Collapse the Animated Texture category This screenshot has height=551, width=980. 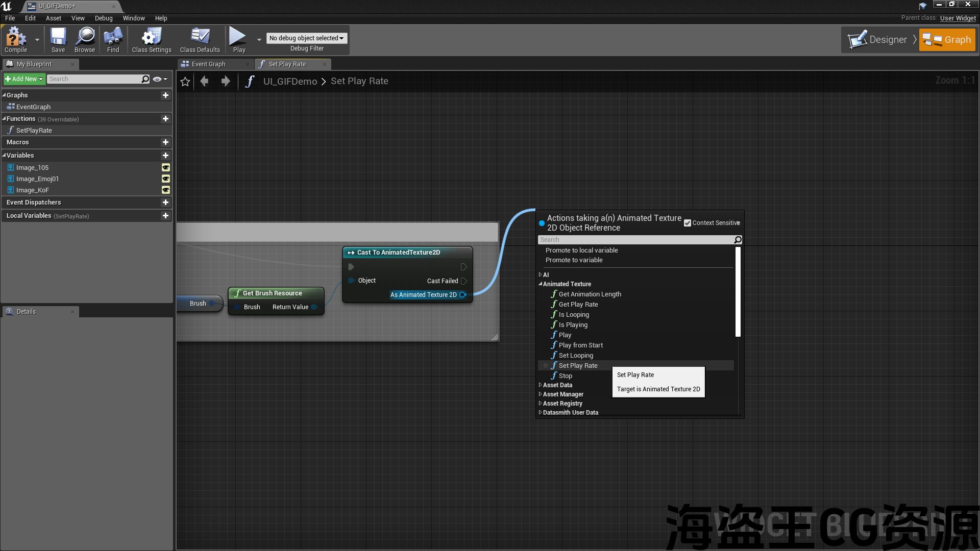click(540, 284)
